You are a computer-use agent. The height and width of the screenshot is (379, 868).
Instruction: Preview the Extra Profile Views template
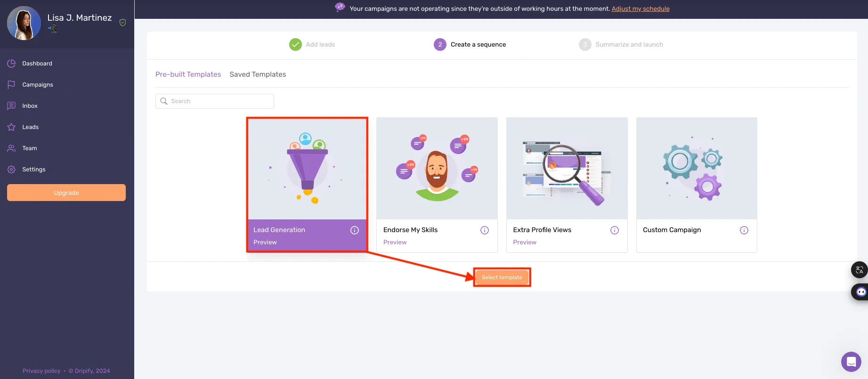(525, 242)
